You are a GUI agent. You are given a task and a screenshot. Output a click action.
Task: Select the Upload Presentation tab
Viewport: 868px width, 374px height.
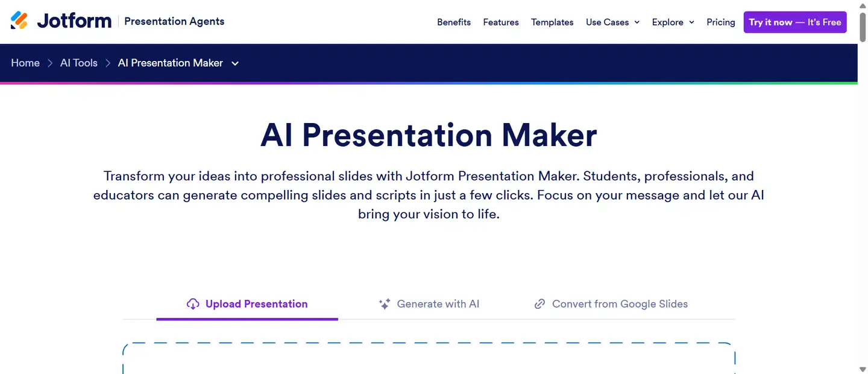pos(247,304)
